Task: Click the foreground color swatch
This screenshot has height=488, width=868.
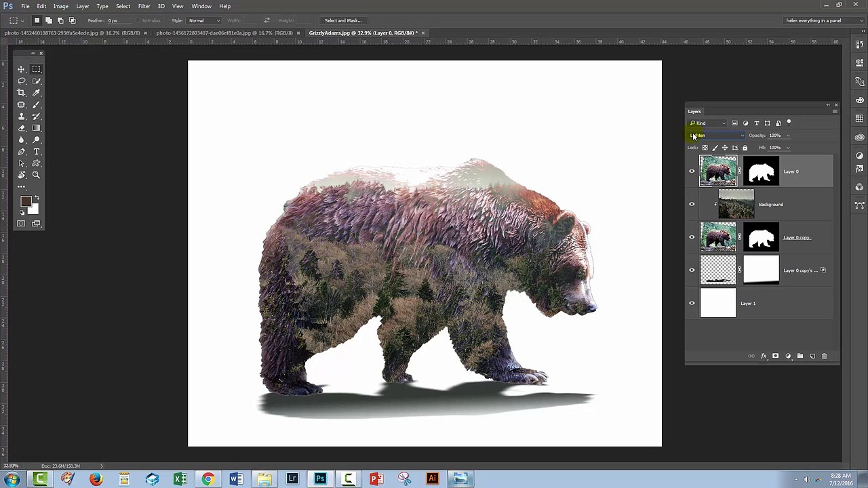Action: tap(26, 202)
